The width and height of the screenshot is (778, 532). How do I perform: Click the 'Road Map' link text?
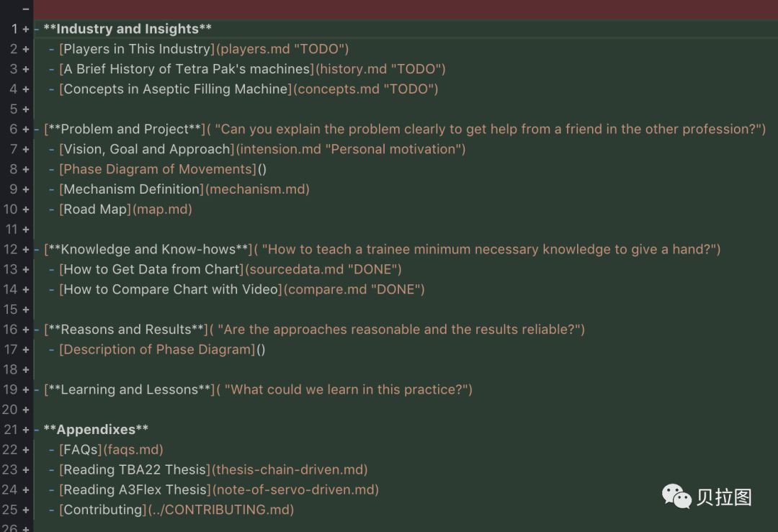coord(94,209)
